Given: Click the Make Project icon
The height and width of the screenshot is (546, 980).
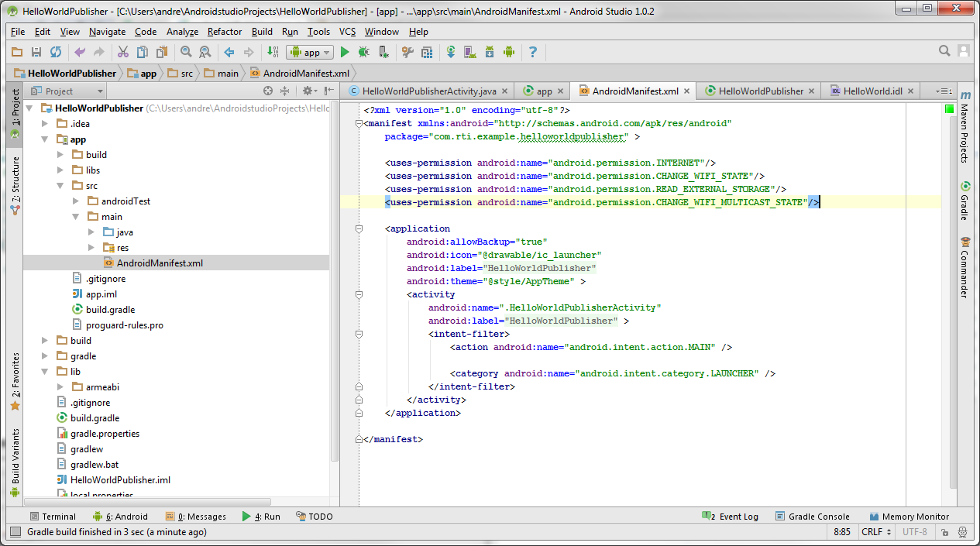Looking at the screenshot, I should coord(273,52).
